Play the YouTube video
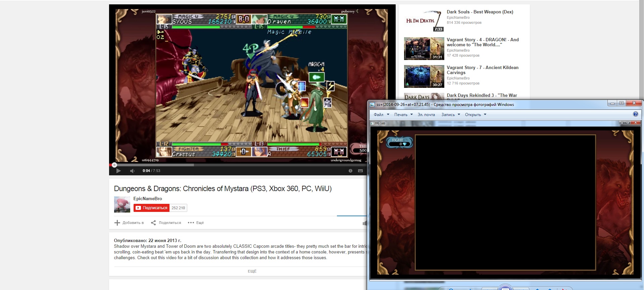Screen dimensions: 644x290 coord(118,171)
